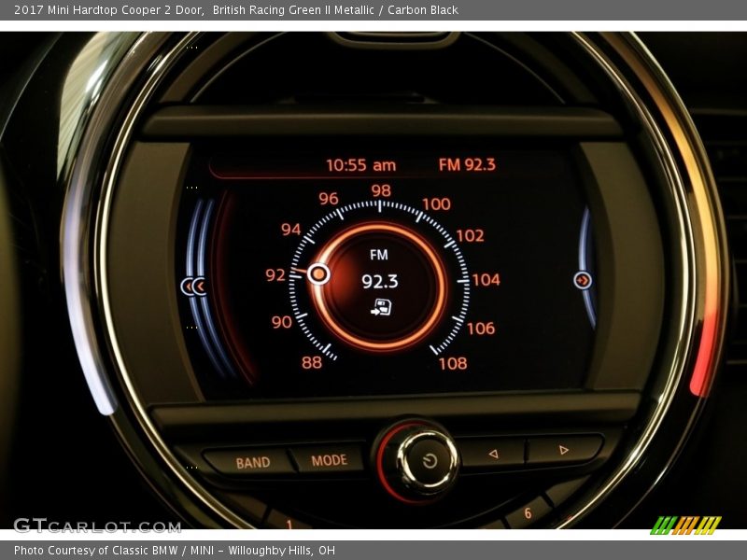Click the left double-chevron back icon
The height and width of the screenshot is (560, 747).
coord(193,287)
